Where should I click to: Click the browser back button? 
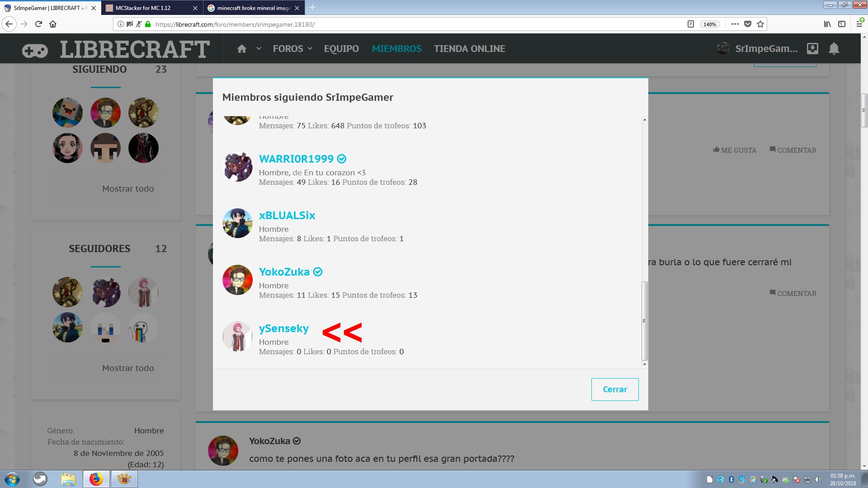[9, 24]
